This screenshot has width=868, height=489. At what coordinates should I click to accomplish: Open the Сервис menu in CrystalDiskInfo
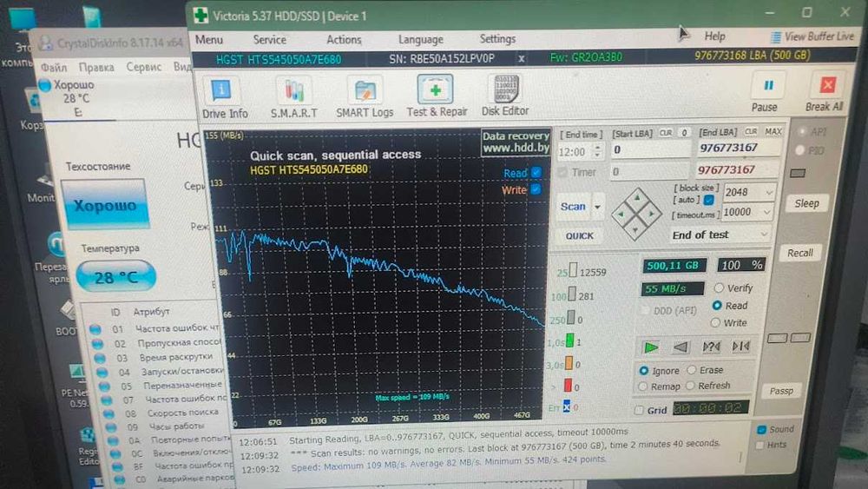pos(144,67)
